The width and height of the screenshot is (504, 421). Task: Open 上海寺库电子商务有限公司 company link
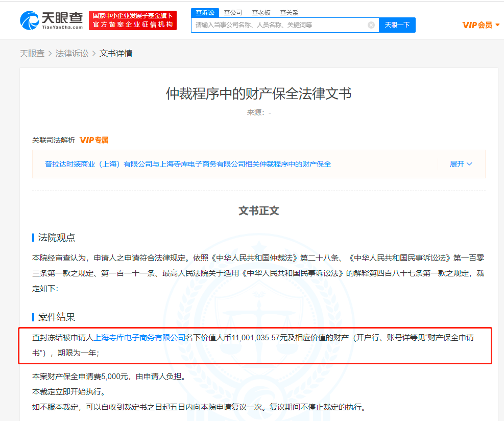point(139,337)
